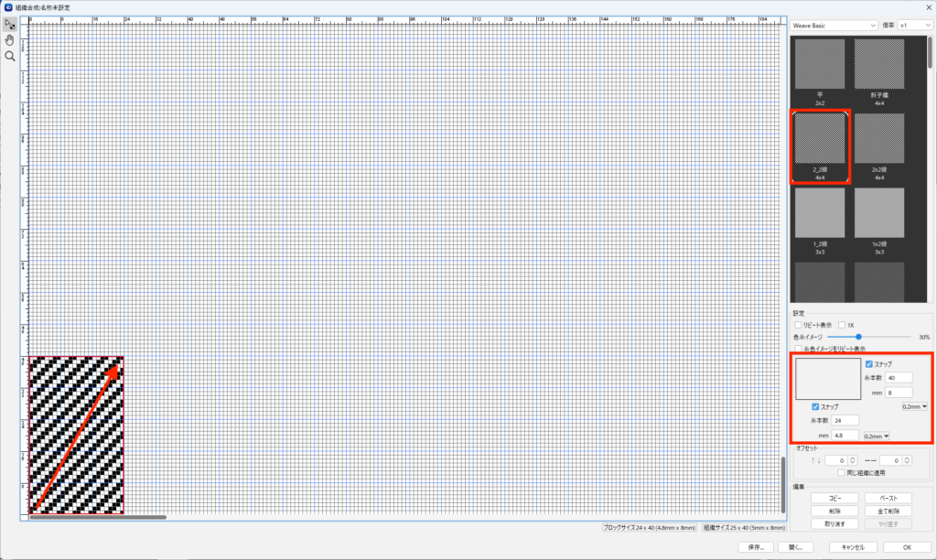Viewport: 937px width, 560px height.
Task: Select the arrow selection tool
Action: [x=9, y=25]
